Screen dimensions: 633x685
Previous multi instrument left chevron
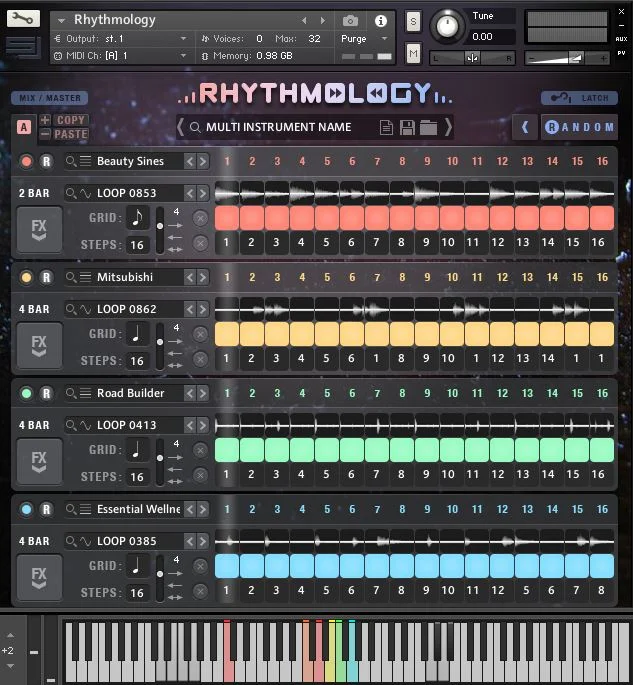tap(180, 128)
